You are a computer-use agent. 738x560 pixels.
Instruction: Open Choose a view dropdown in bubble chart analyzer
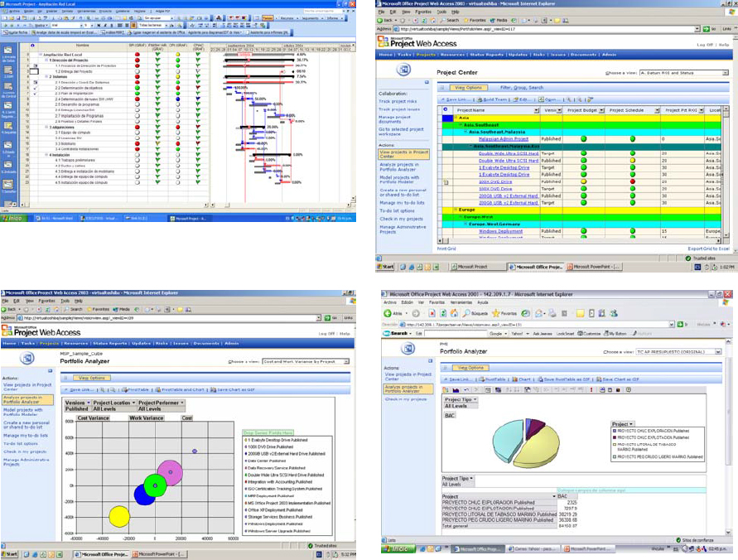346,361
